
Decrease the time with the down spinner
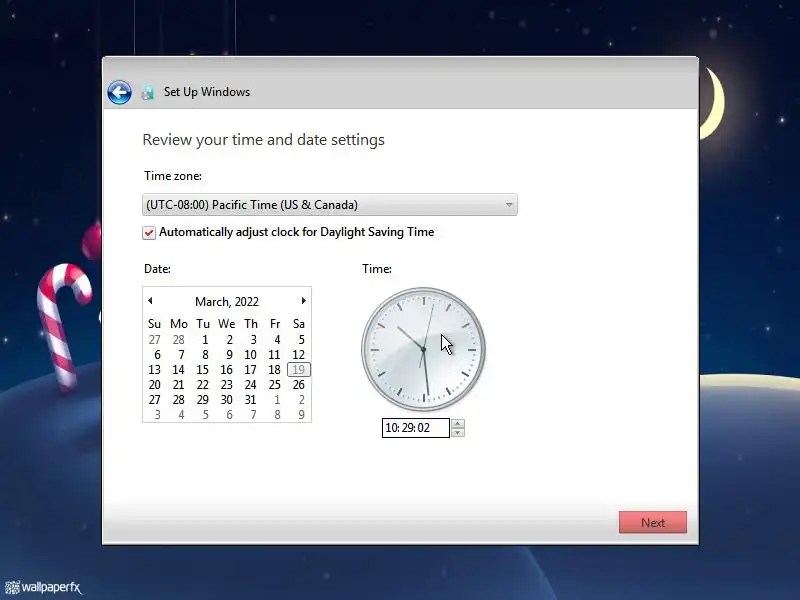pyautogui.click(x=458, y=433)
